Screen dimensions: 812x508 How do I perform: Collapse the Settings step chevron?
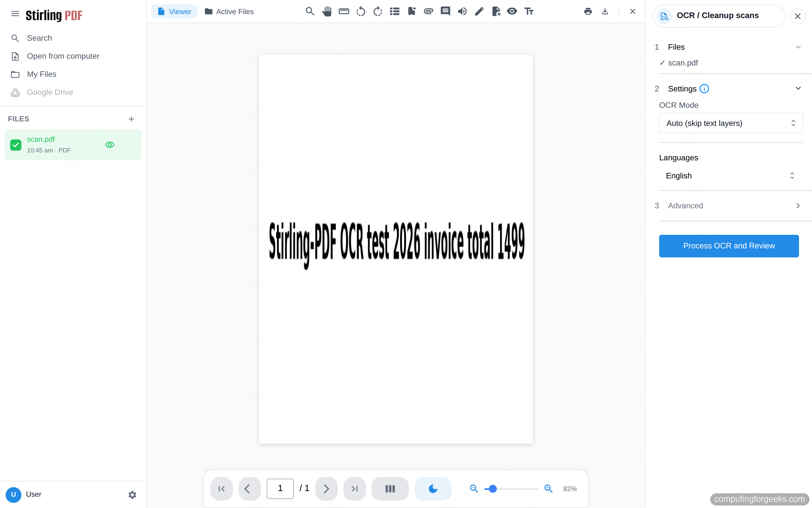pos(798,88)
